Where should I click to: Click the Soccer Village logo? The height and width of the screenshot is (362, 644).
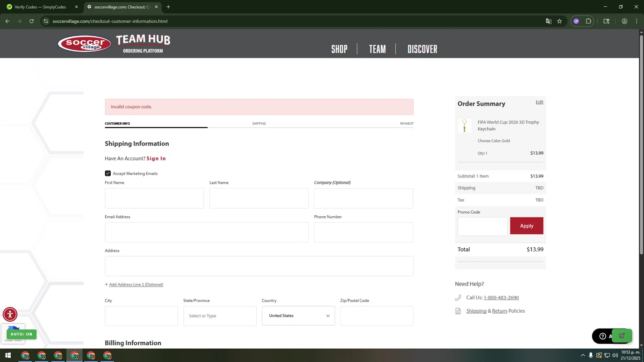pyautogui.click(x=84, y=44)
